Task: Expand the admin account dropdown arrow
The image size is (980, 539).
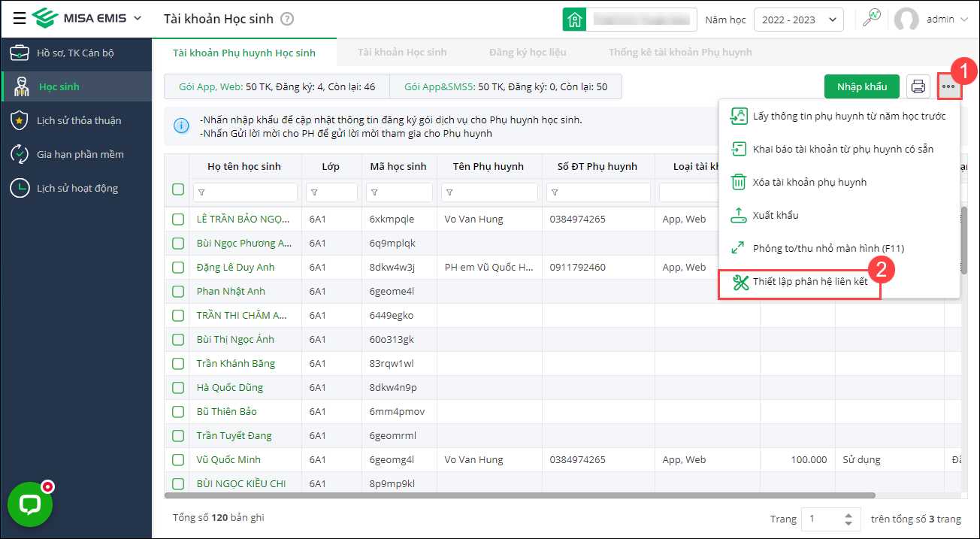Action: tap(964, 20)
